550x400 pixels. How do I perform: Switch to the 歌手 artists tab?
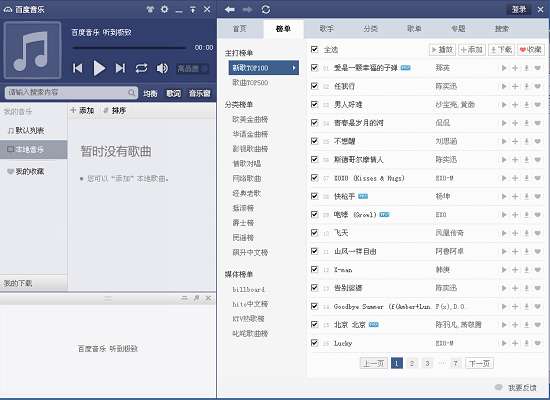click(x=327, y=29)
